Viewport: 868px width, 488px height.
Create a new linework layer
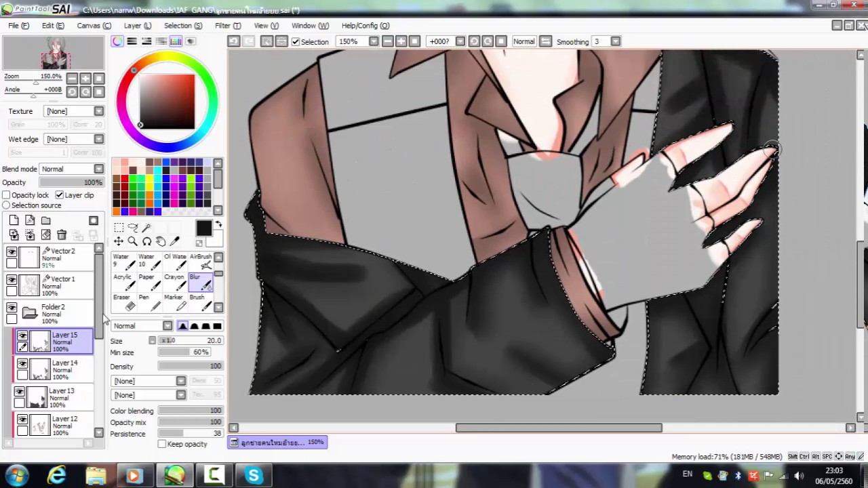(x=30, y=220)
